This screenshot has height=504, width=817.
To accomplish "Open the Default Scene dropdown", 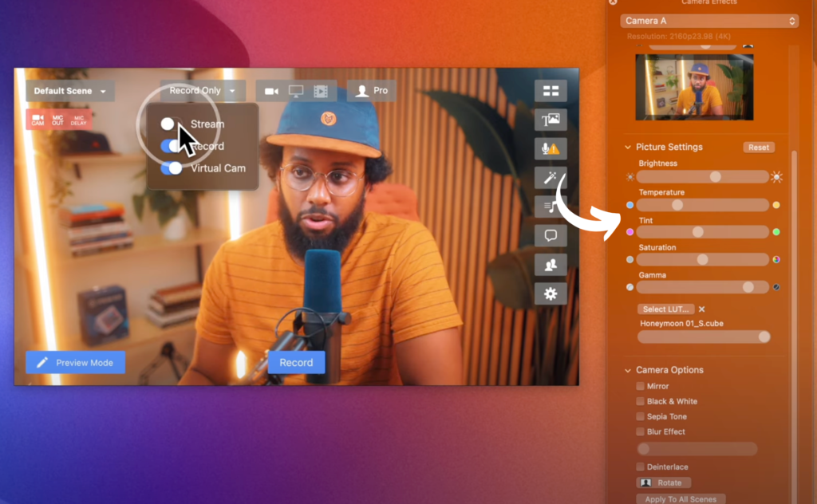I will click(69, 91).
